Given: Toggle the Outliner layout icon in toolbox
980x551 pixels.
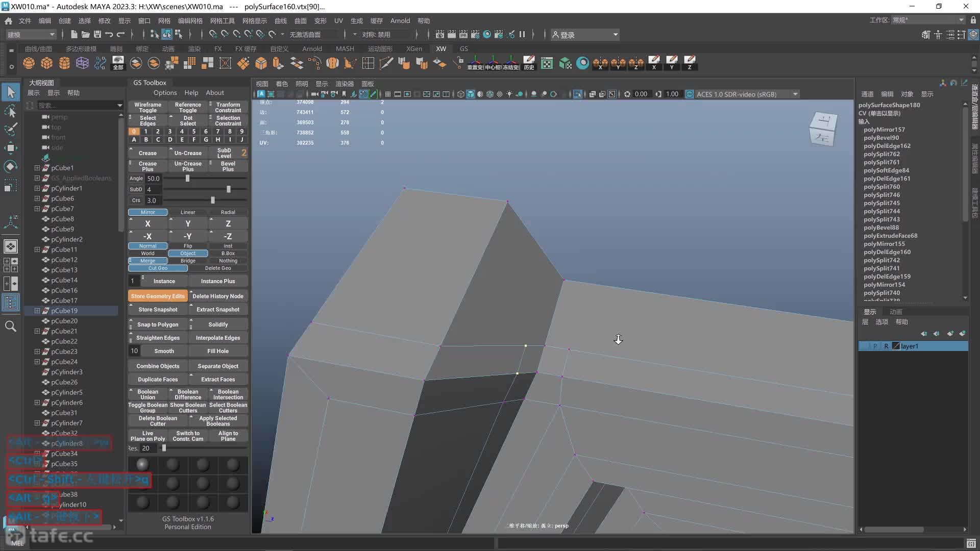Looking at the screenshot, I should 11,302.
